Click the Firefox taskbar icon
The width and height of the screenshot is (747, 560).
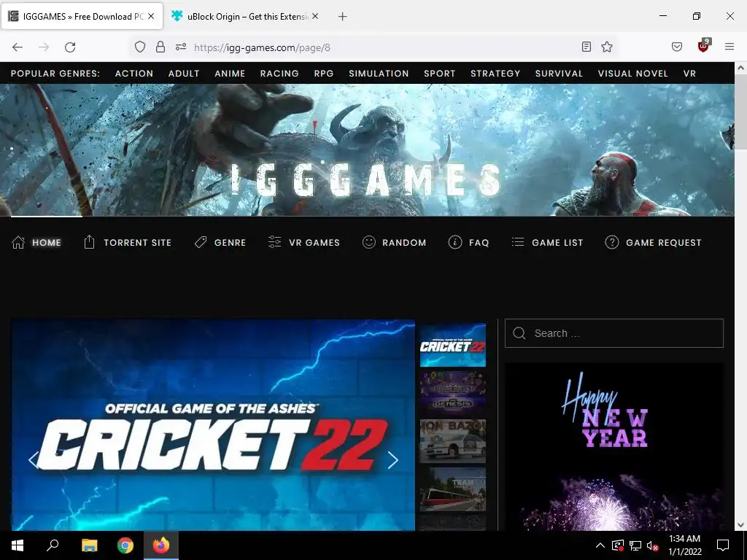161,545
